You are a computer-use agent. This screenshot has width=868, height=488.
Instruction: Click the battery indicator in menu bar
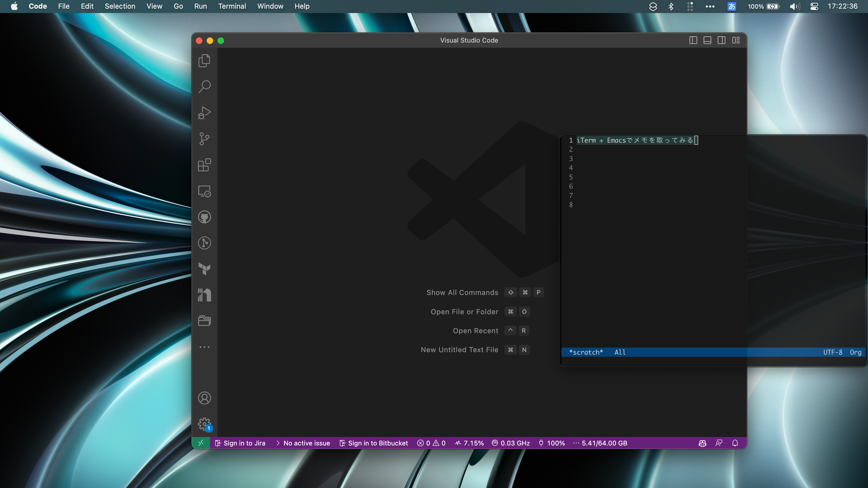tap(764, 6)
